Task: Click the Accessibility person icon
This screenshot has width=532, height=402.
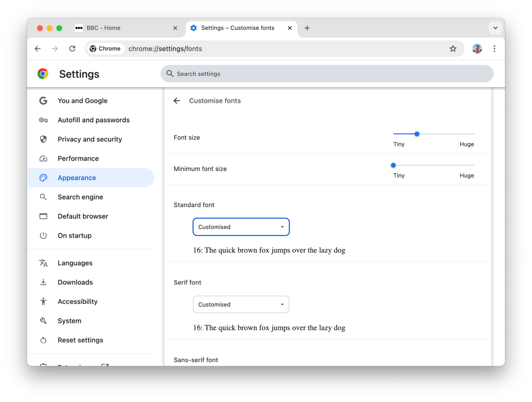Action: [x=43, y=302]
